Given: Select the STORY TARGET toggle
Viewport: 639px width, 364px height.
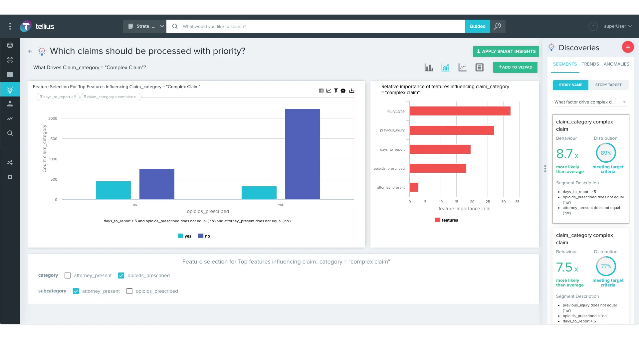Looking at the screenshot, I should pyautogui.click(x=608, y=85).
